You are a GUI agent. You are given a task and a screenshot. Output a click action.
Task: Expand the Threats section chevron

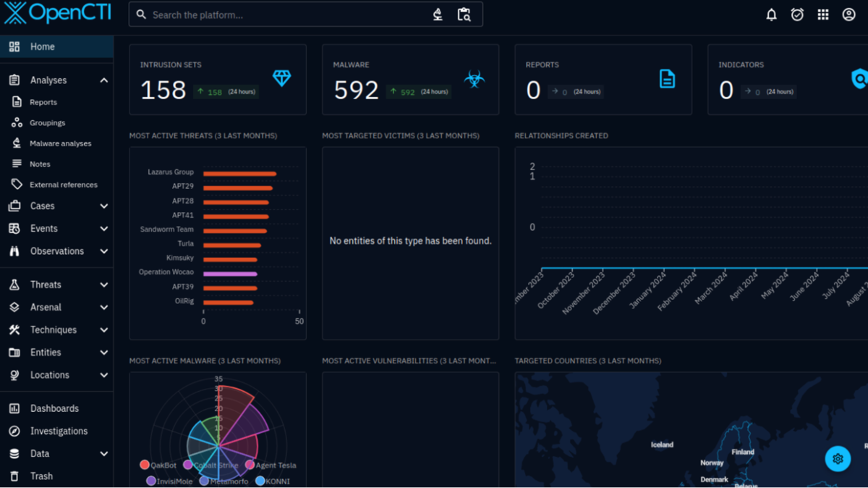[104, 285]
